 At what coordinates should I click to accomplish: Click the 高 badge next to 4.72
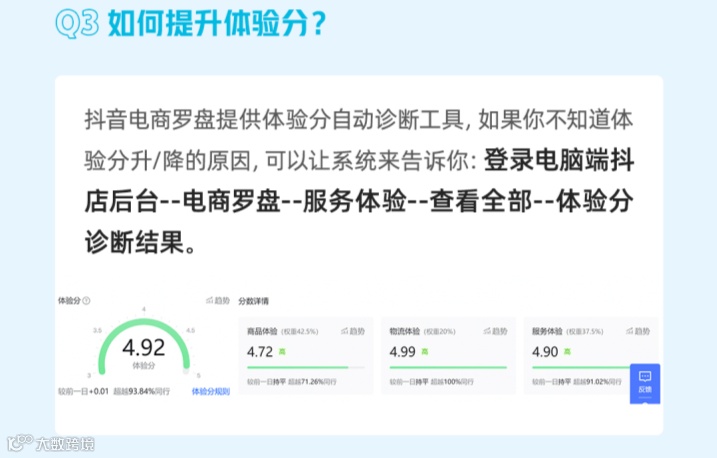(x=282, y=352)
